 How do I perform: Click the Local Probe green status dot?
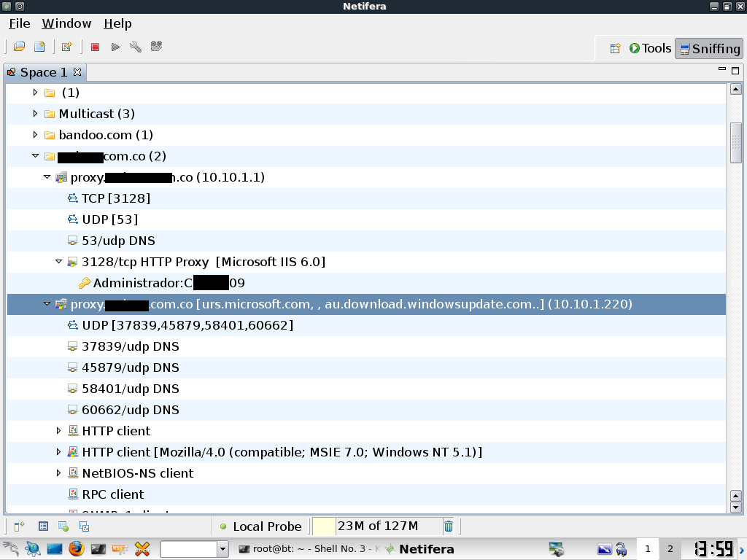(x=223, y=526)
